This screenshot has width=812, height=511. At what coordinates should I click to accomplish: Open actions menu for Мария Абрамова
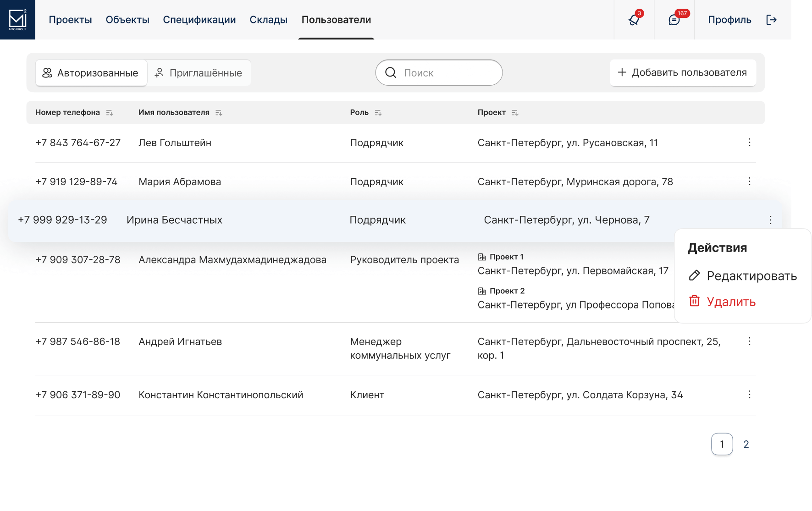coord(750,181)
